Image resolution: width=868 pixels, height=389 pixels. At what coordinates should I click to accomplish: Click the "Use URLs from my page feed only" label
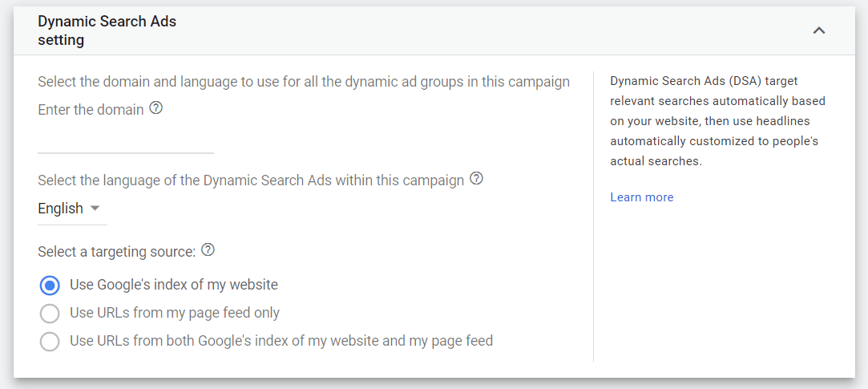coord(175,313)
